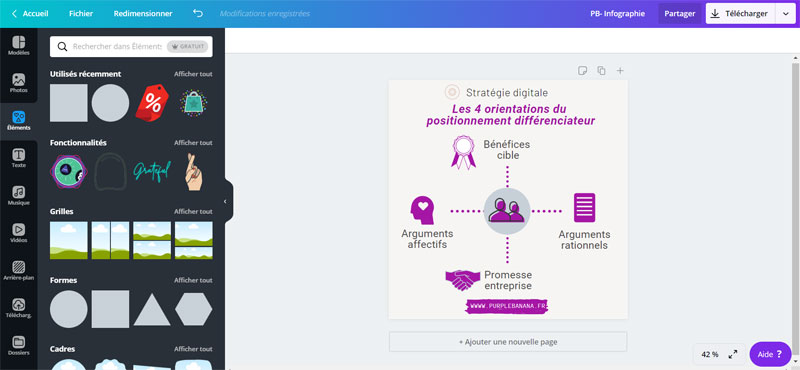800x370 pixels.
Task: Select the Stratégie digitale text
Action: 507,93
